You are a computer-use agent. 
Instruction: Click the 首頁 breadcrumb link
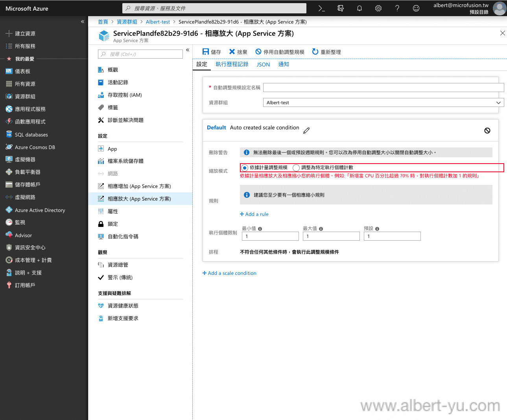(x=103, y=22)
